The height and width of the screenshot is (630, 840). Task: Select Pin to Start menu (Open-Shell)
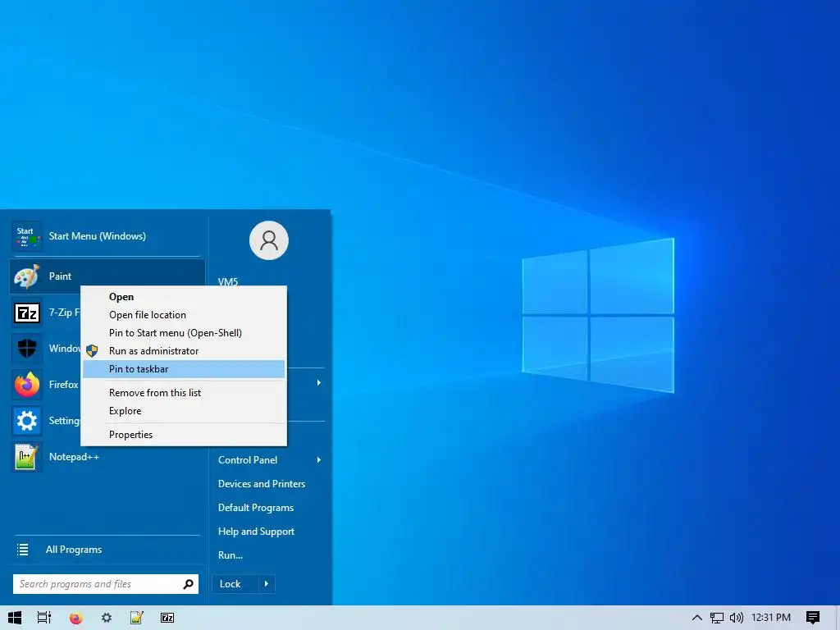tap(184, 333)
